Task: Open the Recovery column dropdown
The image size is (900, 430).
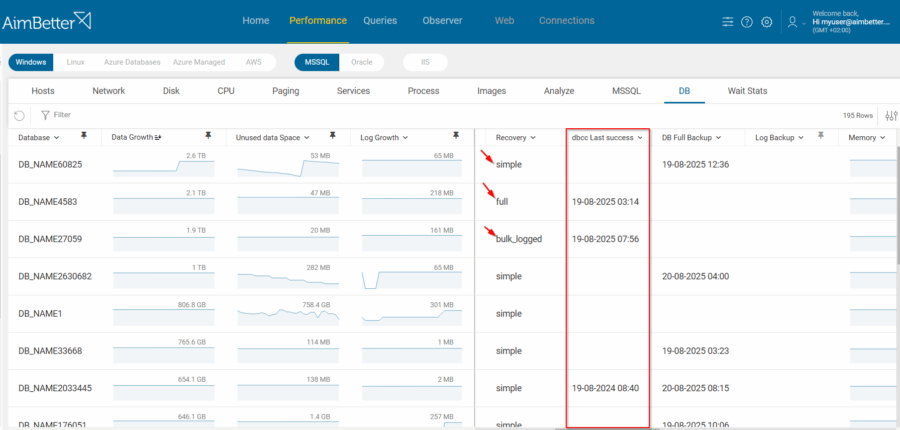Action: 533,138
